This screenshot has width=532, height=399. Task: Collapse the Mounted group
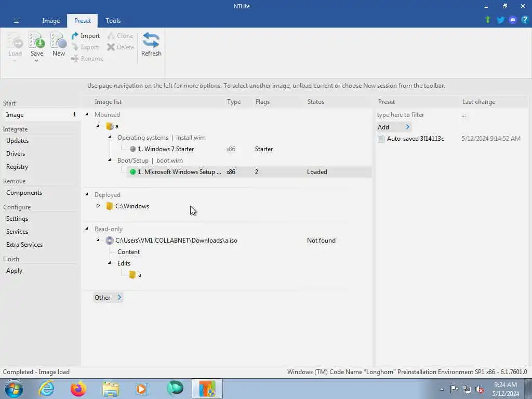coord(87,114)
